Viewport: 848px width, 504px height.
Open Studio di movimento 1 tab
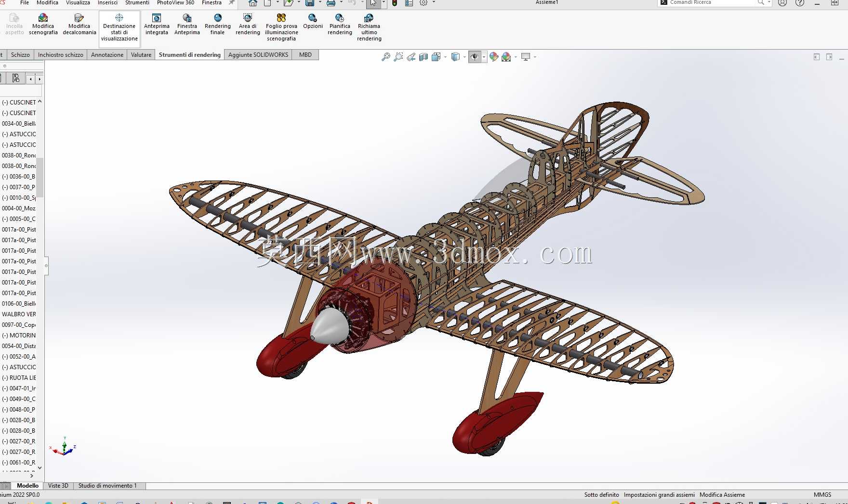[x=107, y=486]
